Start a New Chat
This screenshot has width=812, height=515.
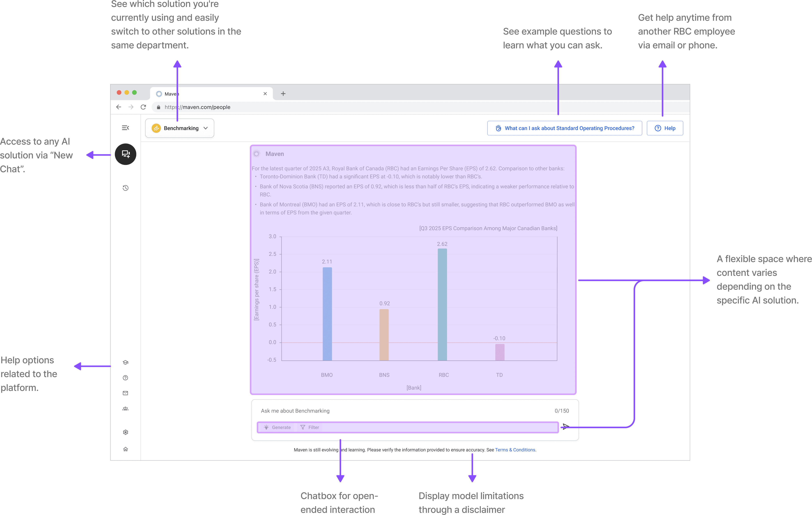pos(125,154)
